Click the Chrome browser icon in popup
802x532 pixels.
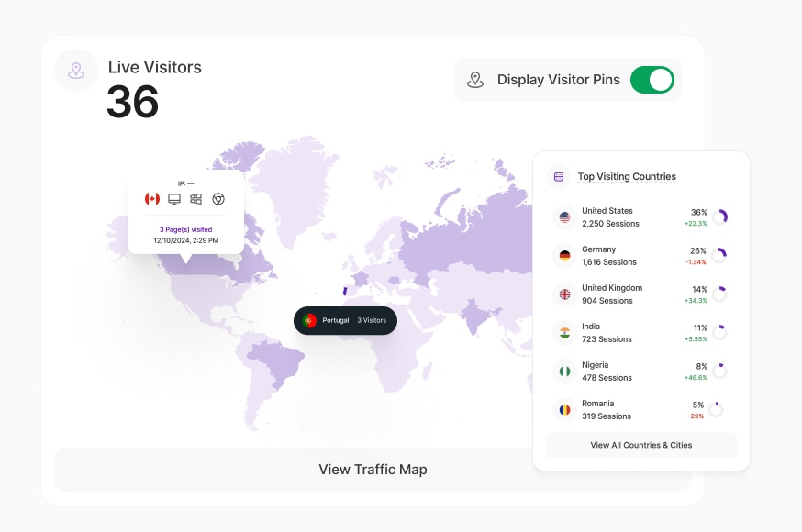click(x=218, y=199)
